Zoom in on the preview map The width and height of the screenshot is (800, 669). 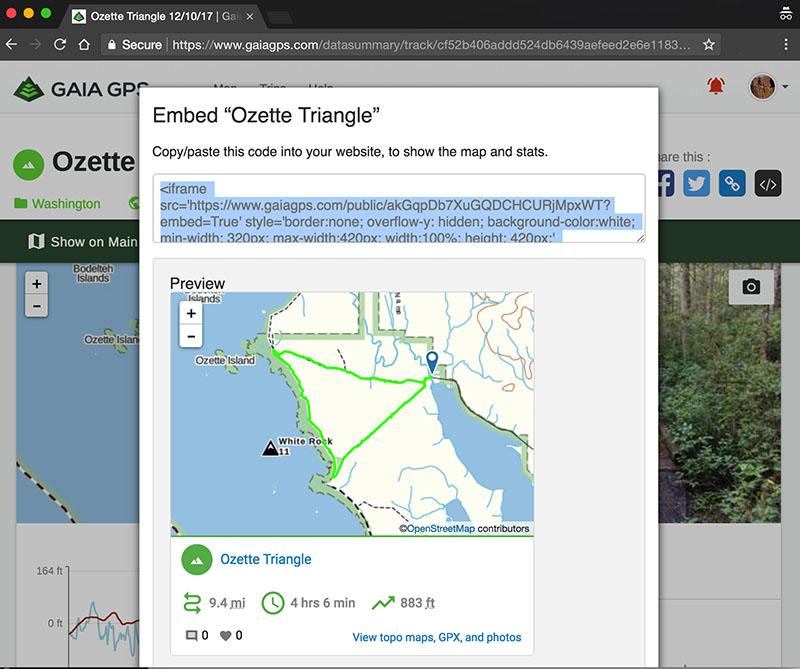191,312
